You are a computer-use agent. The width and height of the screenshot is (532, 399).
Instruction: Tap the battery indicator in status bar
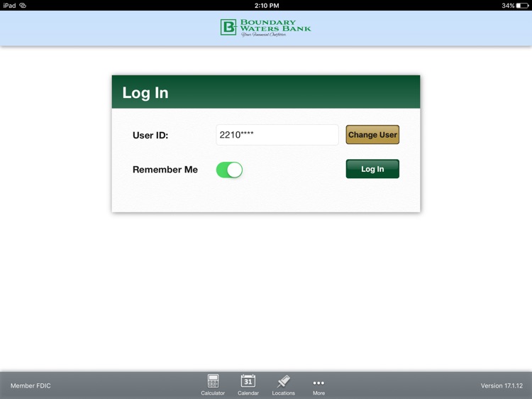tap(522, 6)
